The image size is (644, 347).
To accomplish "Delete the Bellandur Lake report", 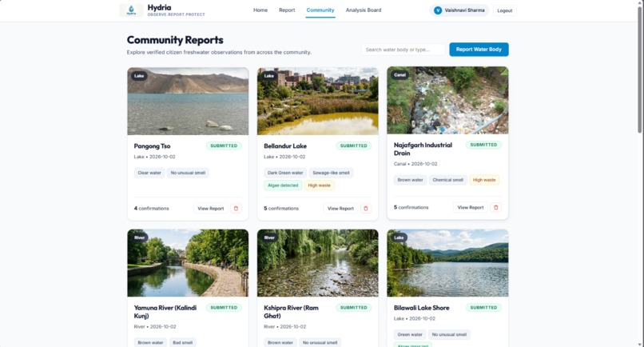I will click(x=365, y=209).
